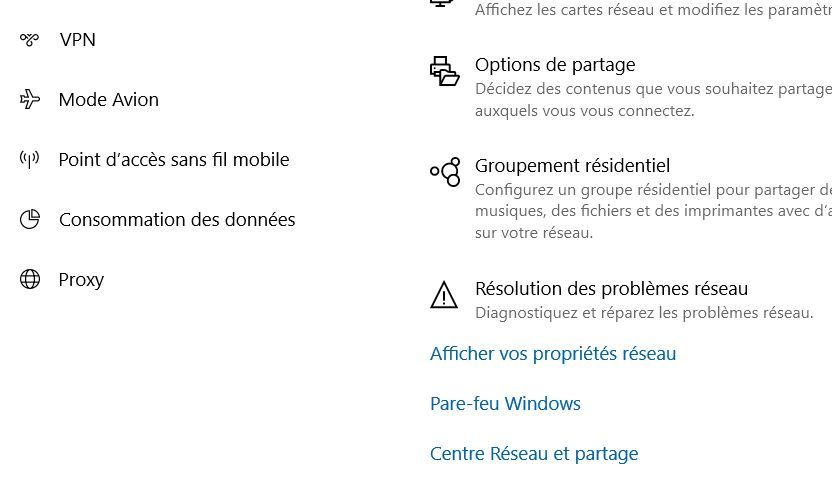Image resolution: width=832 pixels, height=495 pixels.
Task: Go to Point d'accès sans fil mobile
Action: (x=174, y=159)
